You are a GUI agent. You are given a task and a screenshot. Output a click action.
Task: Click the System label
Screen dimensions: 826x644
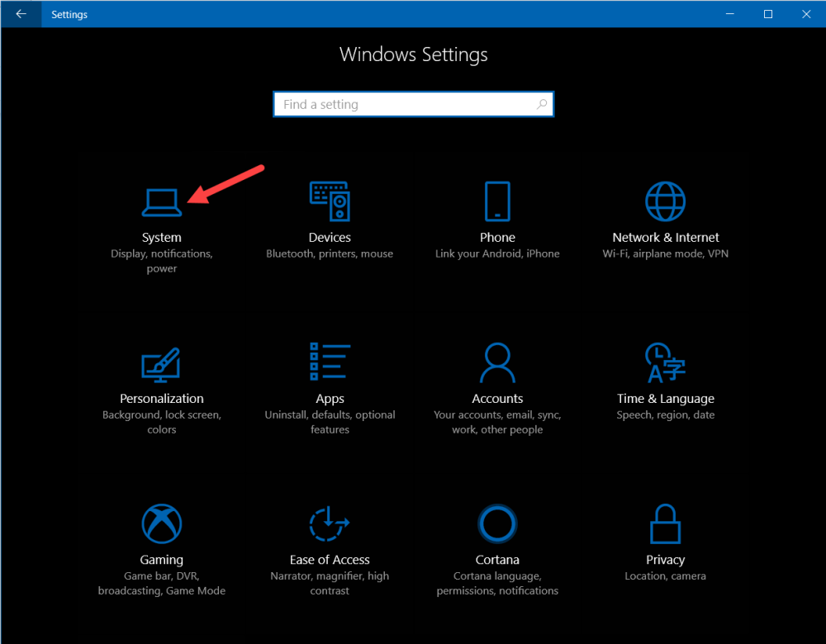[162, 238]
